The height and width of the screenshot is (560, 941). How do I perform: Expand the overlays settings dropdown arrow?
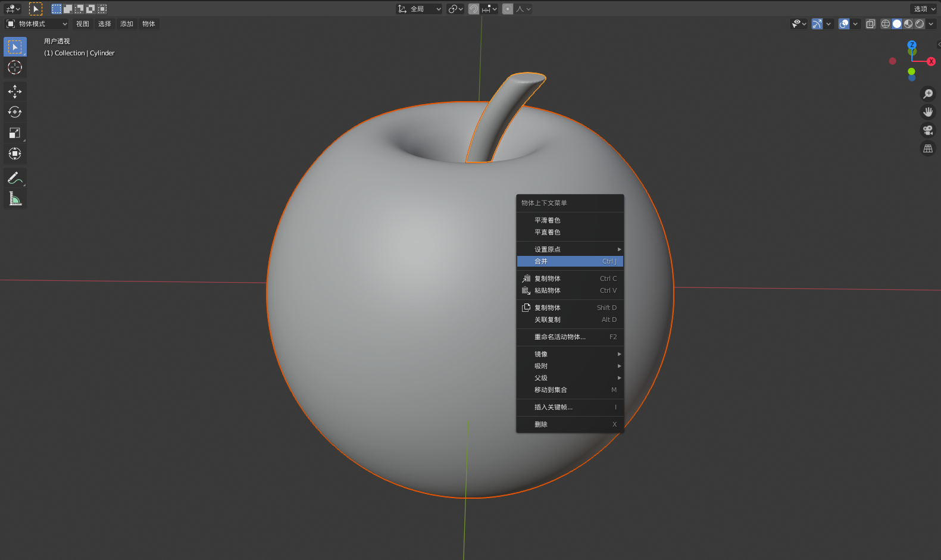[x=855, y=24]
